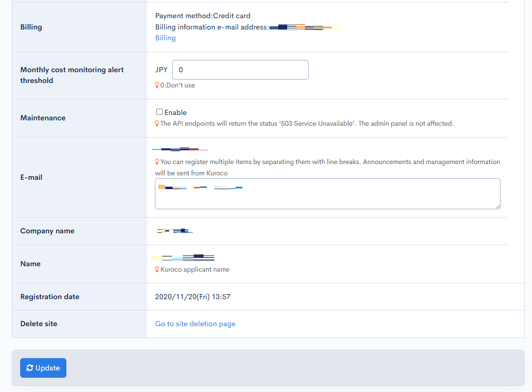The width and height of the screenshot is (532, 392).
Task: Click the lightbulb icon above the E-mail textarea
Action: click(157, 162)
